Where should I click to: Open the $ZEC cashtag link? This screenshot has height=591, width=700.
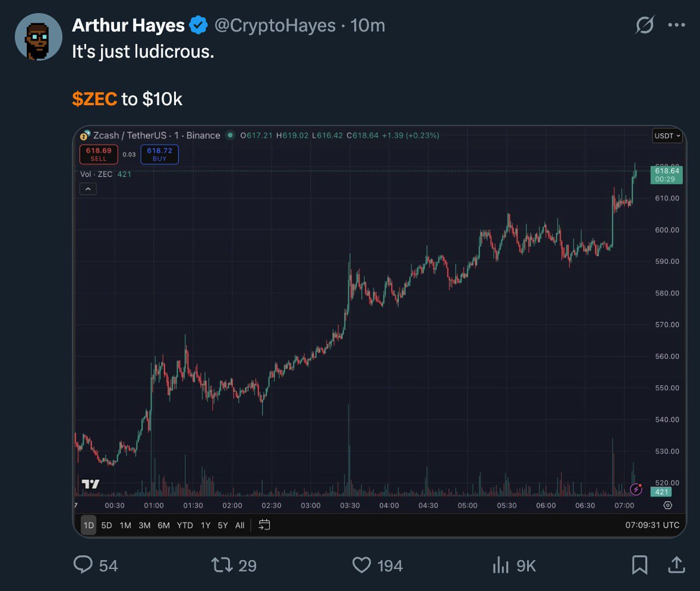click(x=94, y=99)
